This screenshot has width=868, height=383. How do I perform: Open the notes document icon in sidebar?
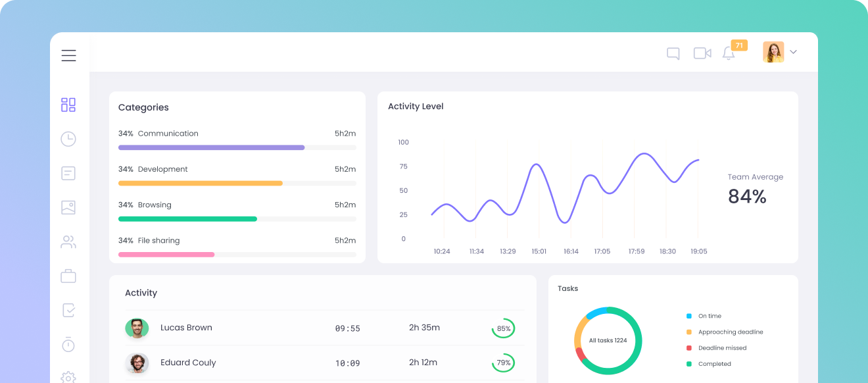(x=68, y=173)
